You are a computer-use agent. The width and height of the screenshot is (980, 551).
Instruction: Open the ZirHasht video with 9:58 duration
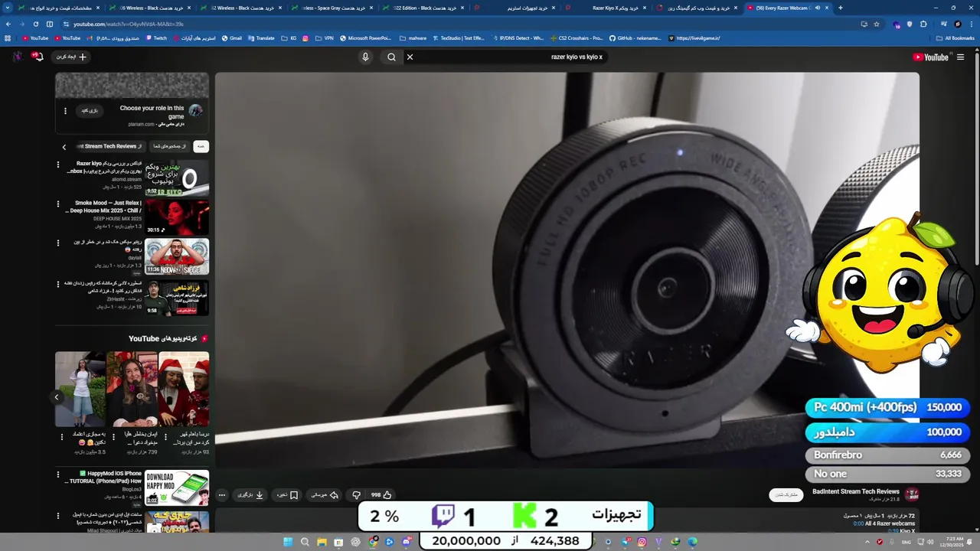click(177, 297)
